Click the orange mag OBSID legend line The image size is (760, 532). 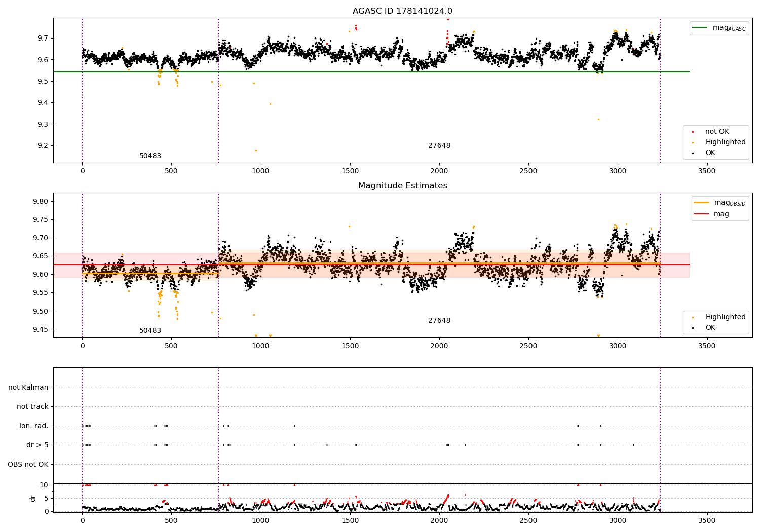pos(702,203)
